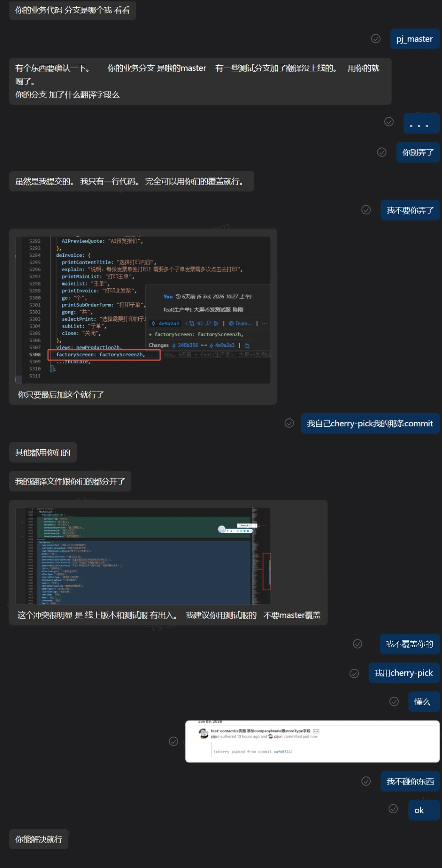442x868 pixels.
Task: Select the 你能解决就行 message bubble
Action: (39, 839)
